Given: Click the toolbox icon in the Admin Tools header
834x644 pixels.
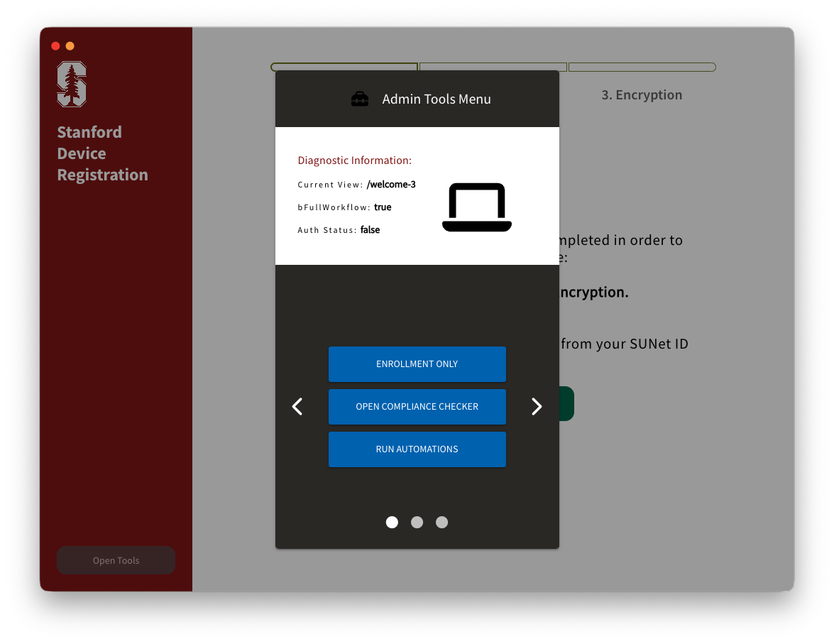Looking at the screenshot, I should click(x=360, y=99).
